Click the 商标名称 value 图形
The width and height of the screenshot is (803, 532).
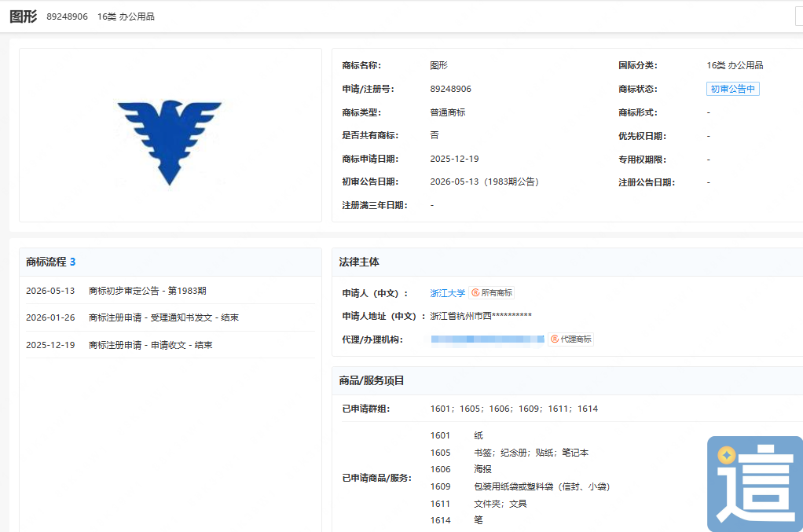(438, 65)
